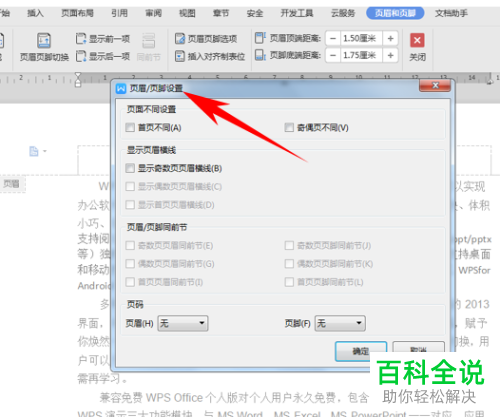500x417 pixels.
Task: Open the 云服务 ribbon tab
Action: (x=343, y=13)
